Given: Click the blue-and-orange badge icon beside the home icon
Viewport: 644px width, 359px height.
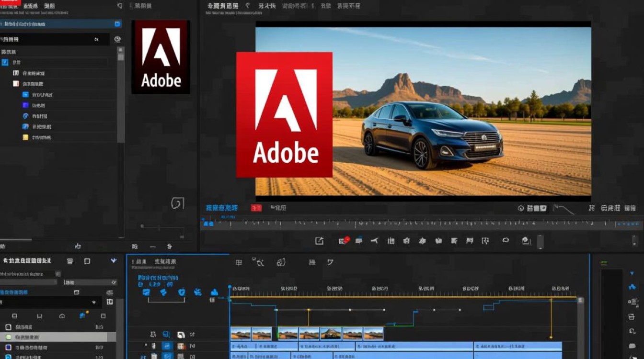Looking at the screenshot, I should (x=83, y=315).
